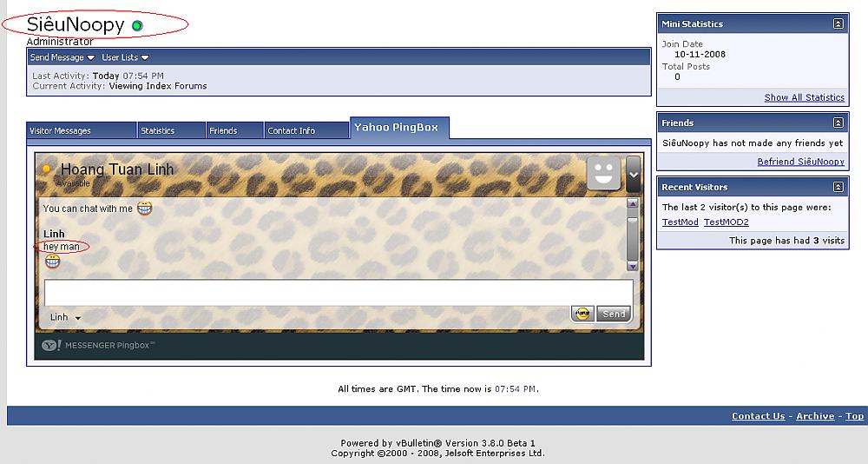Expand the PingBox options arrow beside the avatar
The image size is (868, 464).
pyautogui.click(x=633, y=174)
